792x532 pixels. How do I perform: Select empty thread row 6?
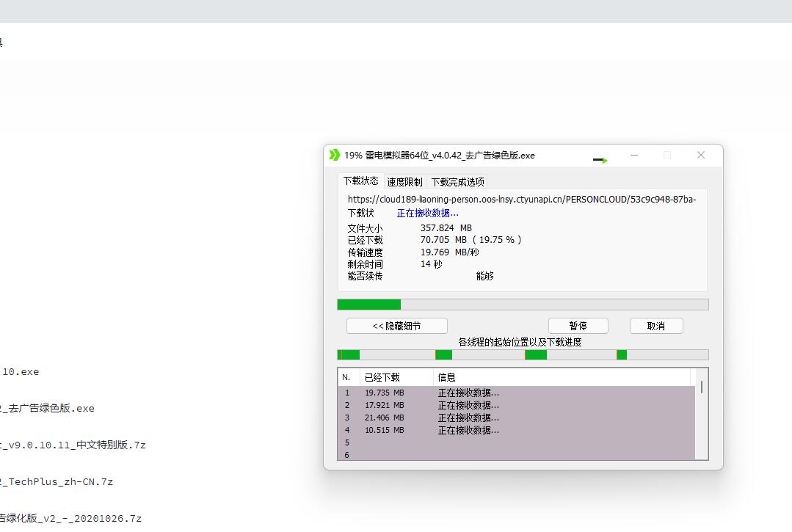tap(516, 455)
